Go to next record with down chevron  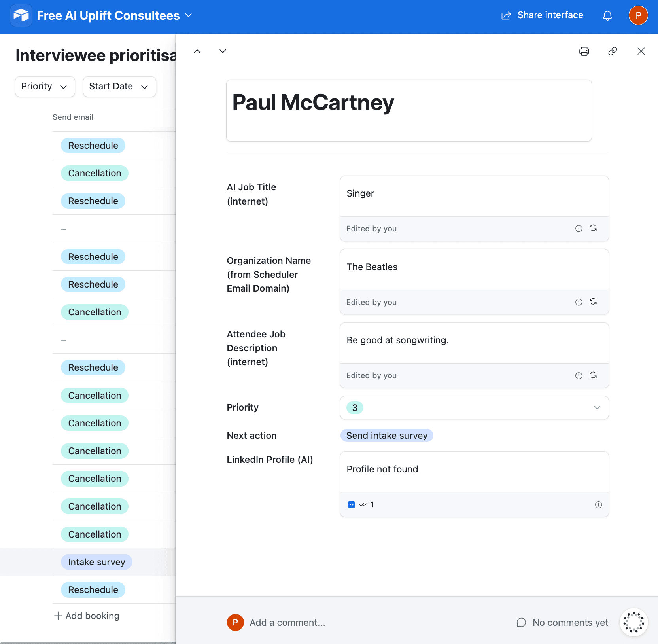tap(223, 51)
